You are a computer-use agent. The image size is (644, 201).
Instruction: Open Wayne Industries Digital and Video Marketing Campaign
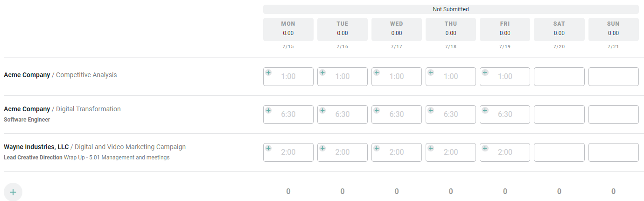point(95,147)
